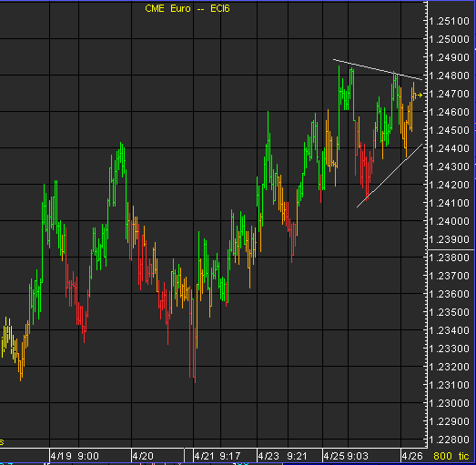Click the yellow current price arrow marker

420,96
